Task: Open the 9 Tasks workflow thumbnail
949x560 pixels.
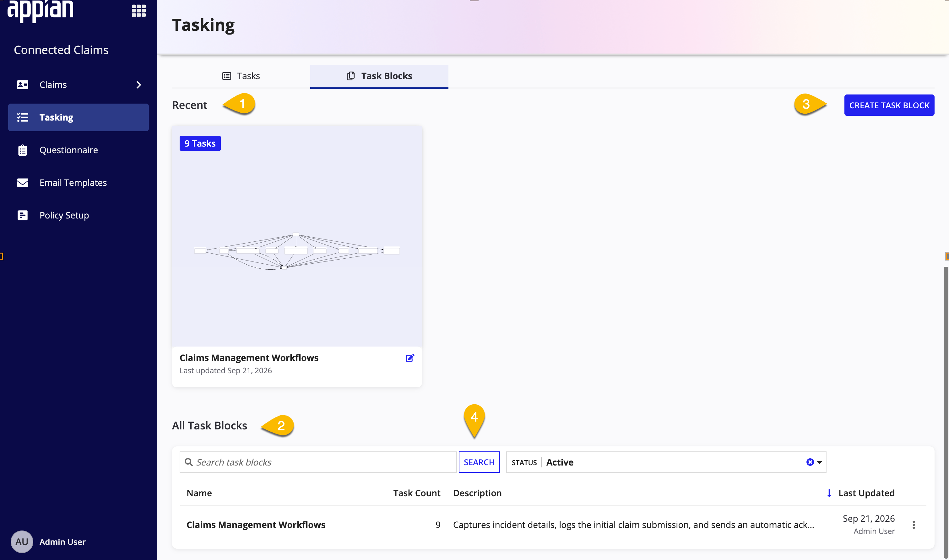Action: pos(297,236)
